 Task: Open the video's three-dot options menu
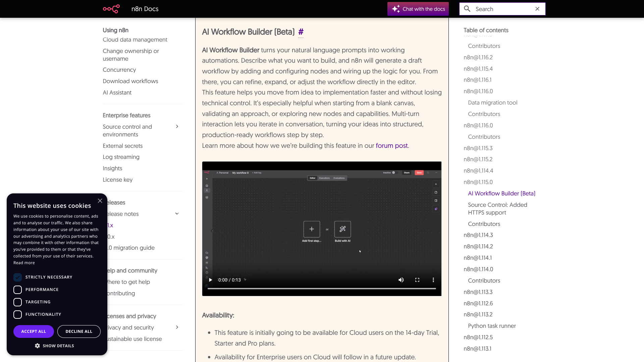(x=433, y=280)
